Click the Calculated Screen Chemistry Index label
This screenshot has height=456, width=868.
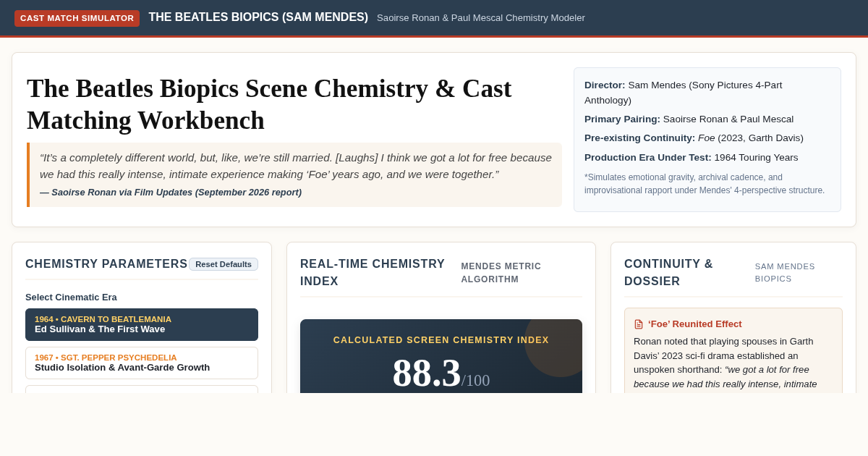click(x=441, y=340)
